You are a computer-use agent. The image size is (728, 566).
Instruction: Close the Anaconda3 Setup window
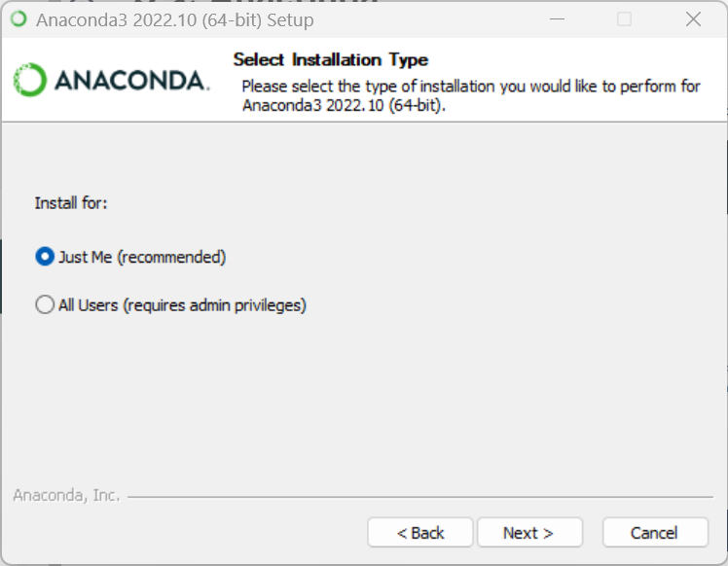tap(693, 19)
